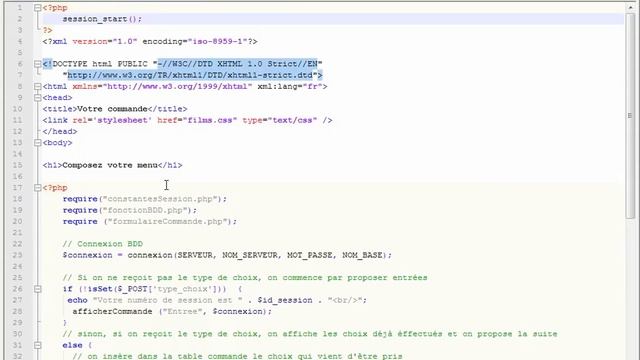Click the "fonctionBDD.php" require string

point(145,210)
